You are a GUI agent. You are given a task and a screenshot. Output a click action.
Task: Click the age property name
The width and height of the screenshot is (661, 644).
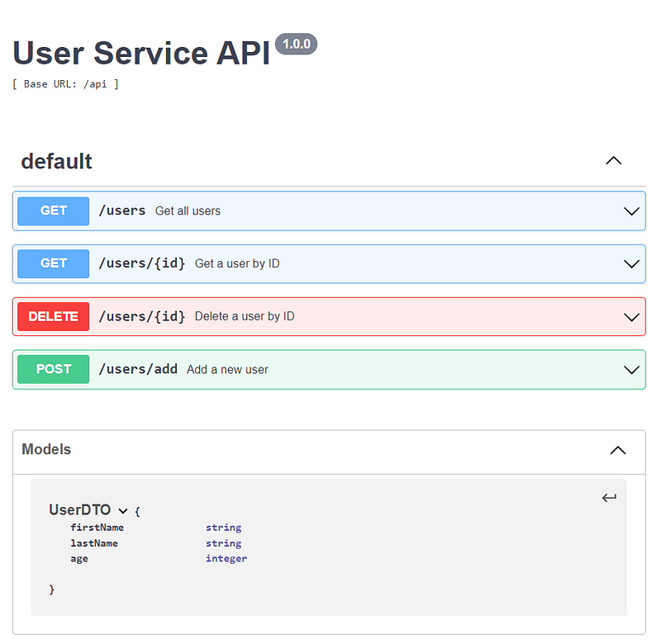[x=79, y=559]
